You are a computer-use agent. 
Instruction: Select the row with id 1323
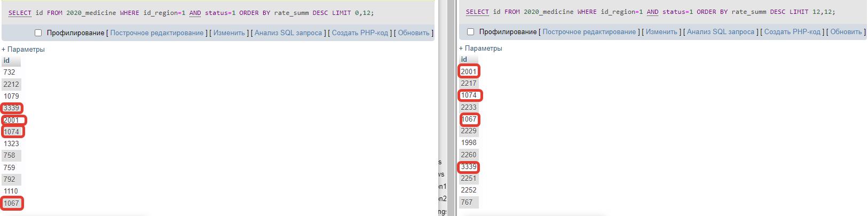tap(11, 143)
